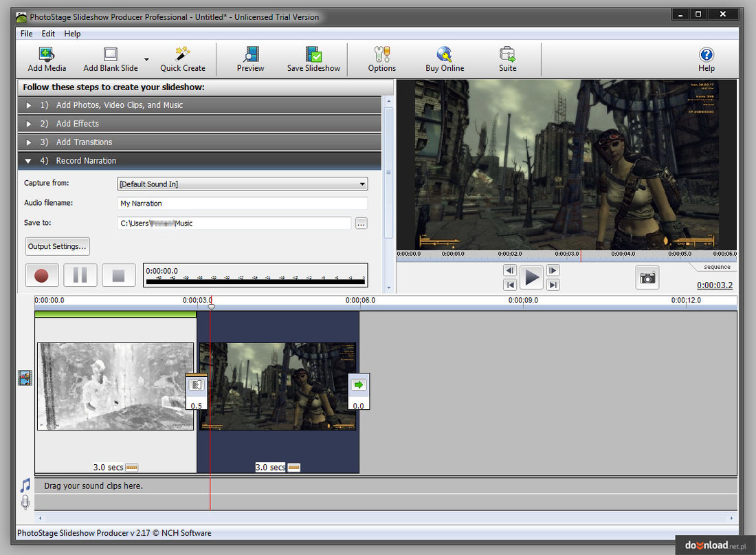
Task: Open effects button beside first slide duration
Action: [132, 467]
